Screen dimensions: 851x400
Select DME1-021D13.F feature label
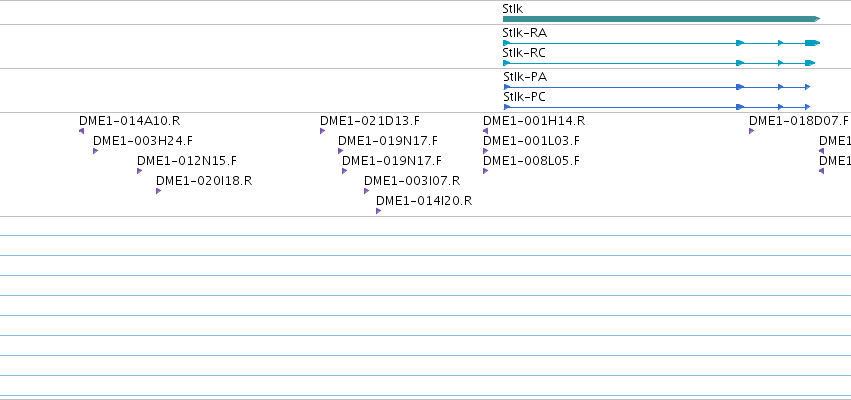370,121
